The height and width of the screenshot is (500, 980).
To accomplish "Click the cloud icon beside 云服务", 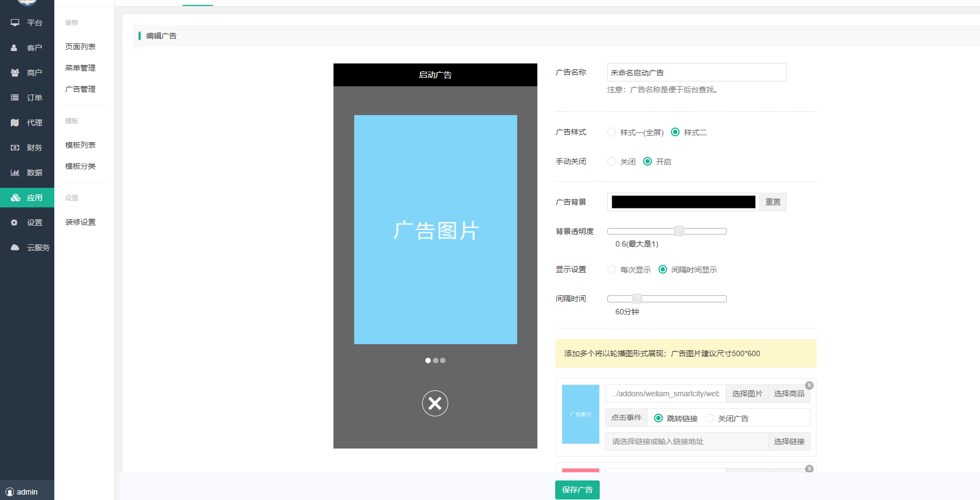I will pyautogui.click(x=15, y=248).
